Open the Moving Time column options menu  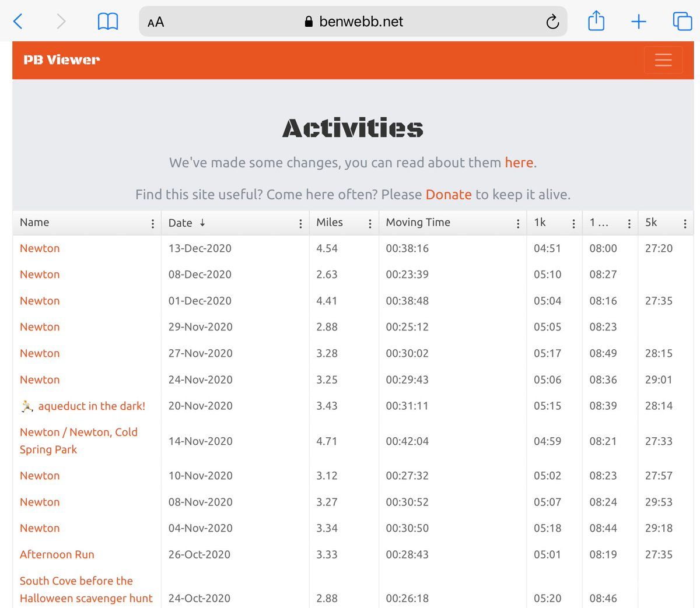[x=518, y=224]
